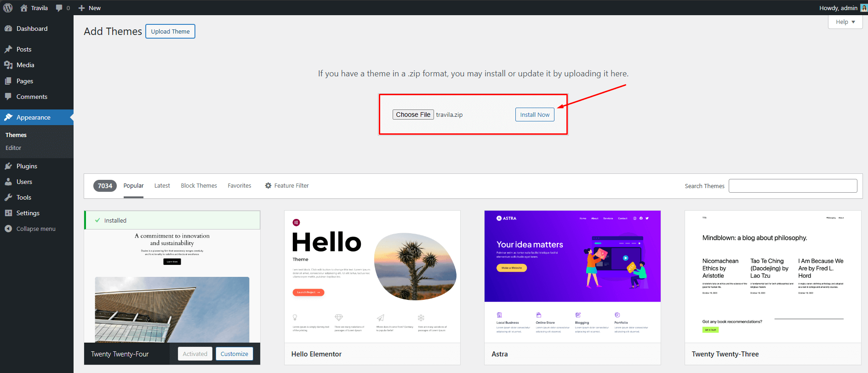The width and height of the screenshot is (868, 373).
Task: Click the Upload Theme button
Action: (x=170, y=31)
